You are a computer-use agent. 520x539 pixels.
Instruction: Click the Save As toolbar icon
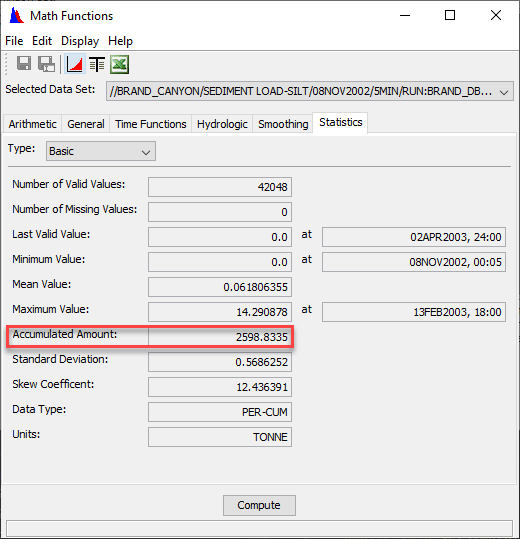(x=46, y=64)
